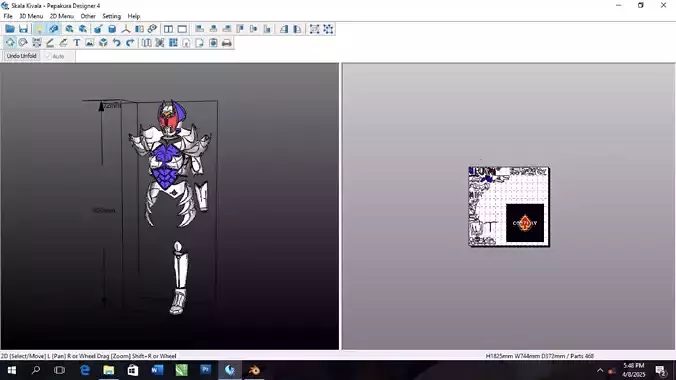
Task: Click the Print printer icon
Action: click(226, 43)
